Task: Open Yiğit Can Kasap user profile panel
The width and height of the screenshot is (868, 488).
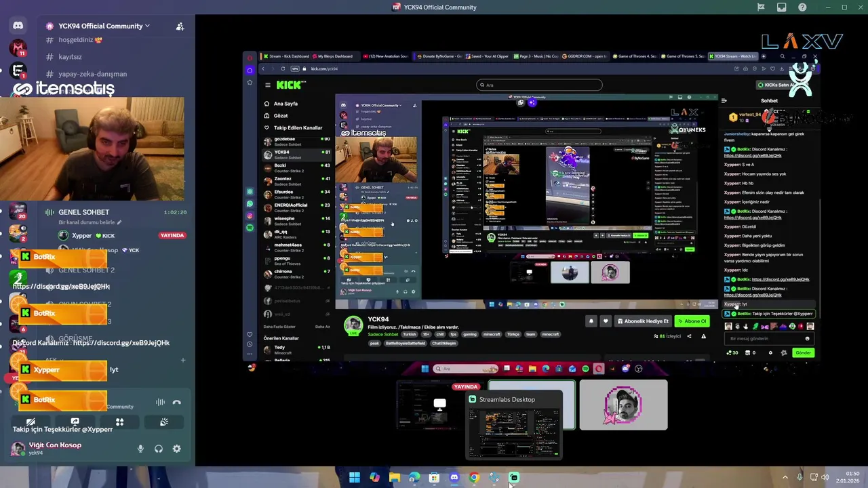Action: [x=47, y=448]
